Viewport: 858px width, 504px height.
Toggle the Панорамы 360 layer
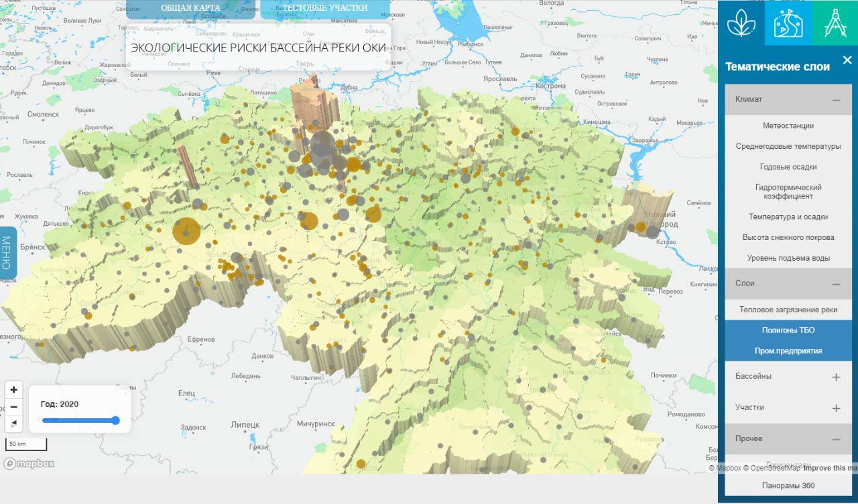point(788,485)
